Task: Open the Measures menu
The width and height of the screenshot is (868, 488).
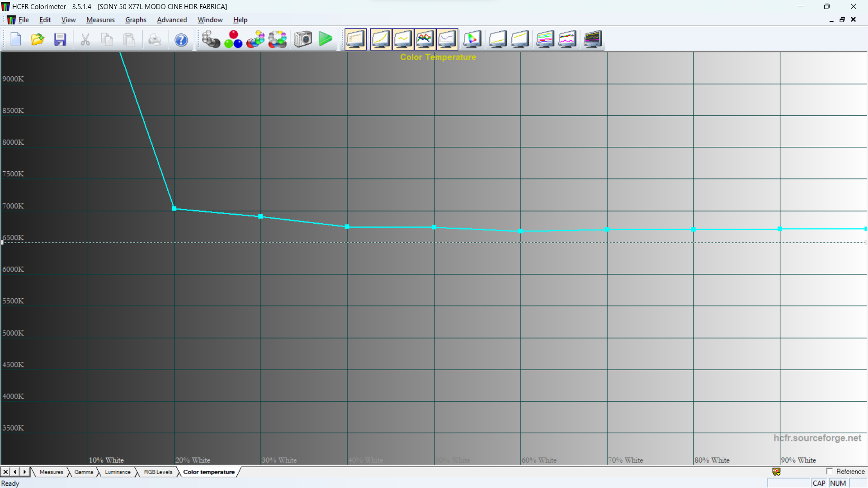Action: click(100, 20)
